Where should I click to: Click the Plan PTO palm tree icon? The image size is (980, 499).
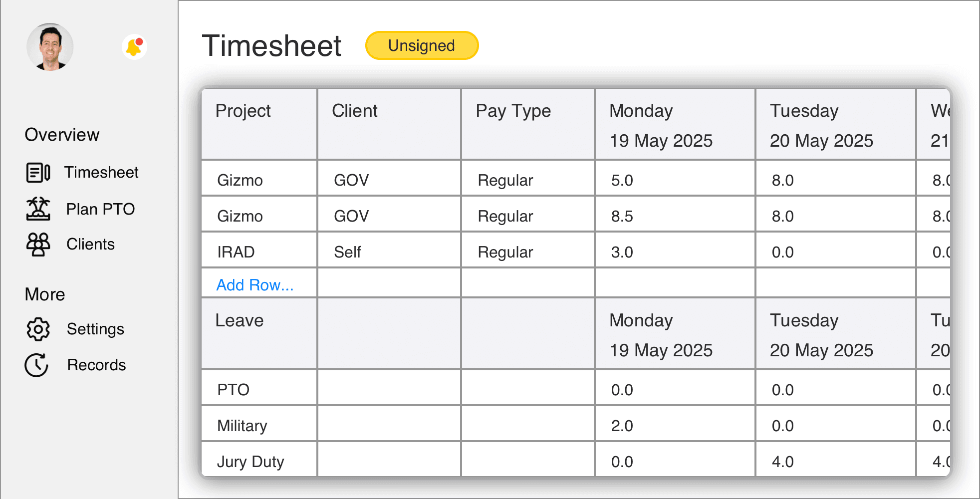38,209
